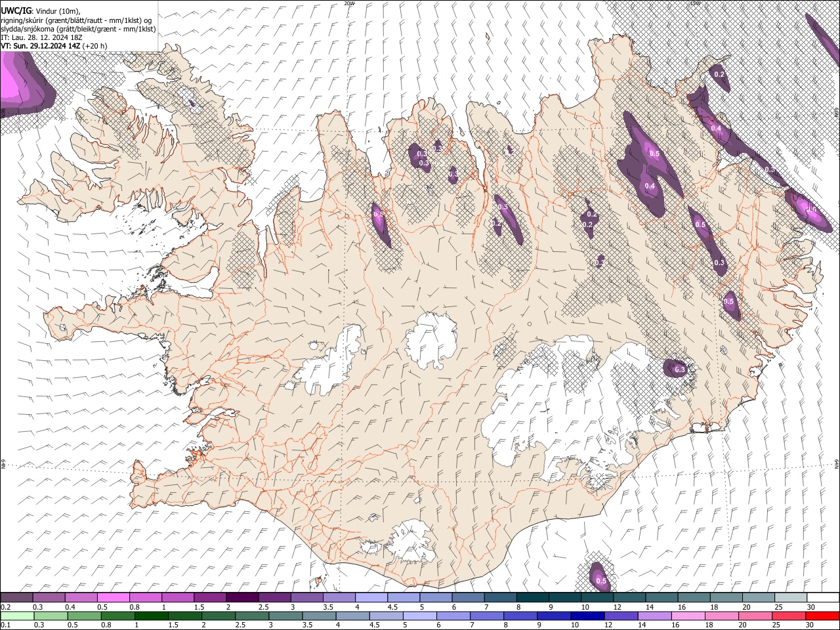Pick the green 0.8 swatch in the lower legend row
840x630 pixels.
(118, 616)
